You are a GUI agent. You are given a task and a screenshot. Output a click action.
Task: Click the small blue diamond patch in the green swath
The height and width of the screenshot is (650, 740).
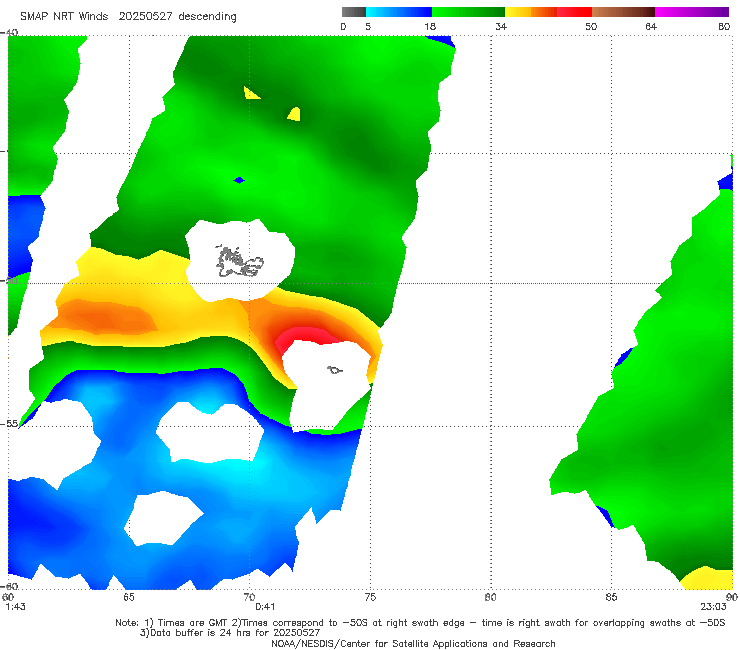click(x=239, y=180)
